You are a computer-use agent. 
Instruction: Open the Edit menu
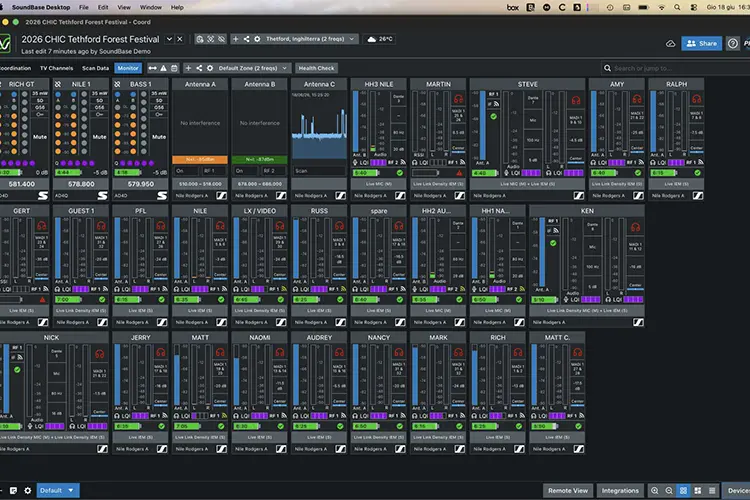tap(103, 7)
